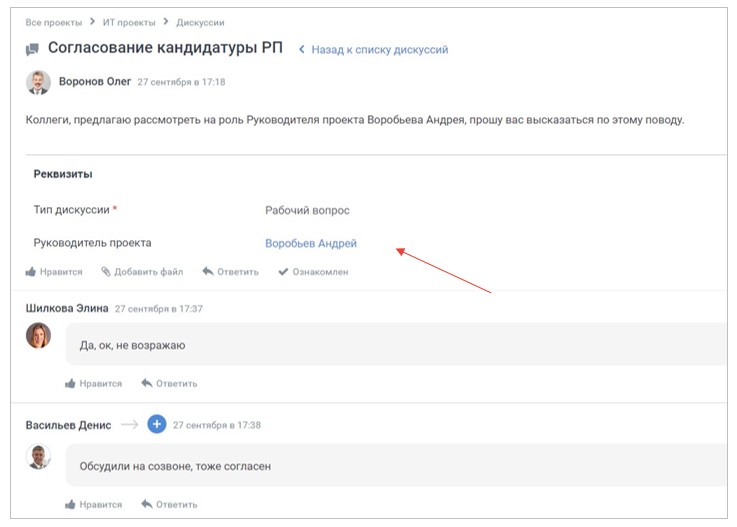Click the reply arrow under Воронов's post
737x527 pixels.
coord(208,272)
